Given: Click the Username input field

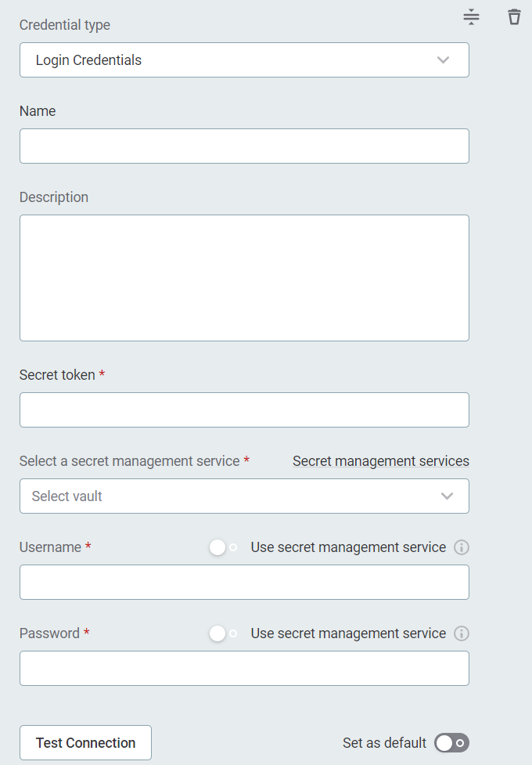Looking at the screenshot, I should click(244, 582).
